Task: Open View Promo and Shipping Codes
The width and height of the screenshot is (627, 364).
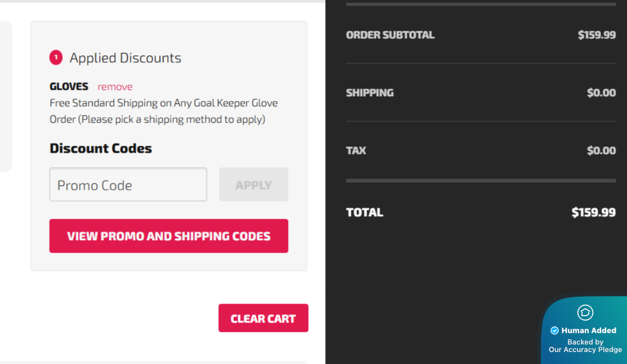Action: click(x=169, y=236)
